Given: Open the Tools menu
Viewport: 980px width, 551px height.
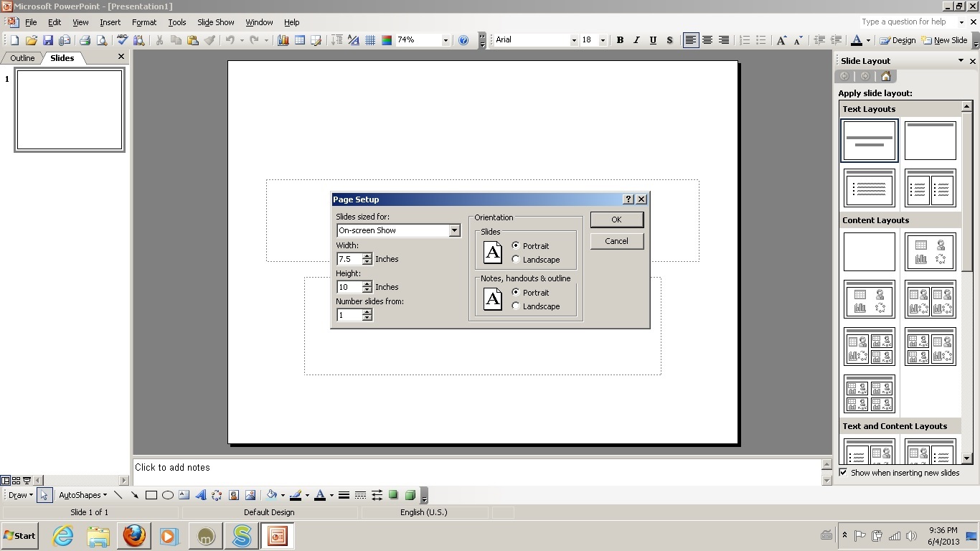Looking at the screenshot, I should [x=177, y=22].
